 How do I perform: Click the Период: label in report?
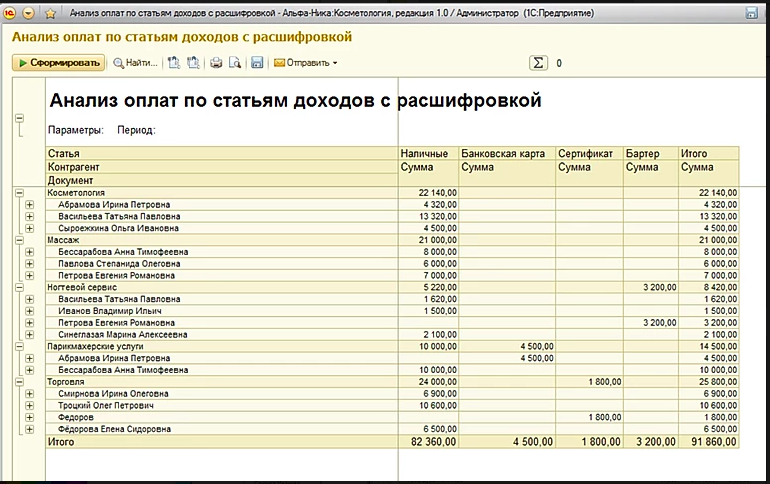(x=136, y=130)
